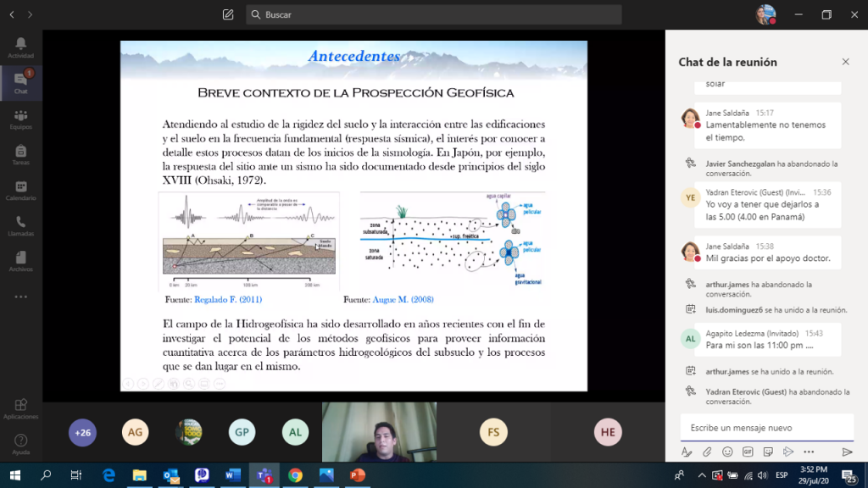Open Tareas in the sidebar
Viewport: 868px width, 488px height.
tap(20, 154)
